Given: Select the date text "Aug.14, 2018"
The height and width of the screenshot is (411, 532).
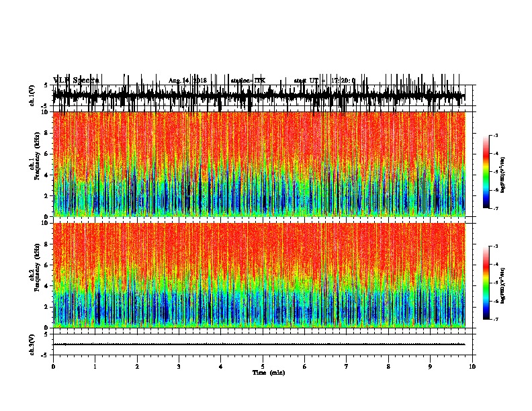Looking at the screenshot, I should point(187,81).
